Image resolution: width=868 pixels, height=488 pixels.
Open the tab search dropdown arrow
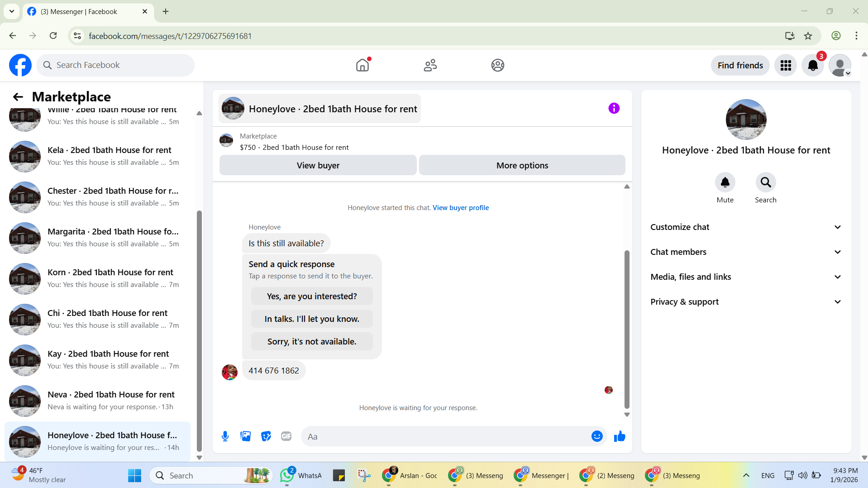pyautogui.click(x=12, y=12)
